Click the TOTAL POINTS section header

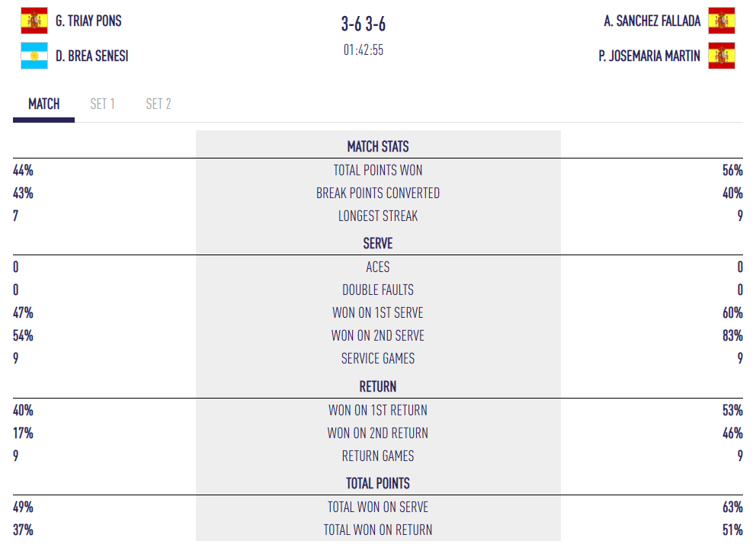tap(378, 483)
